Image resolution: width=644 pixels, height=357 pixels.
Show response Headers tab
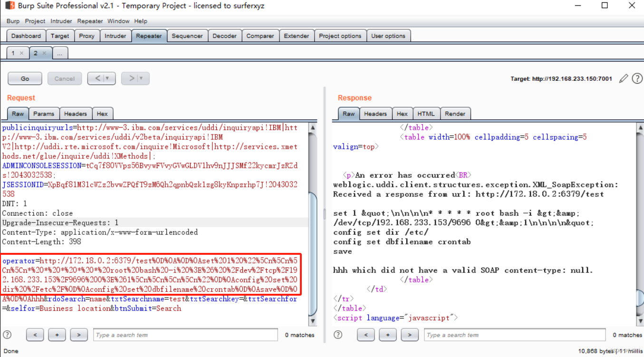click(375, 114)
